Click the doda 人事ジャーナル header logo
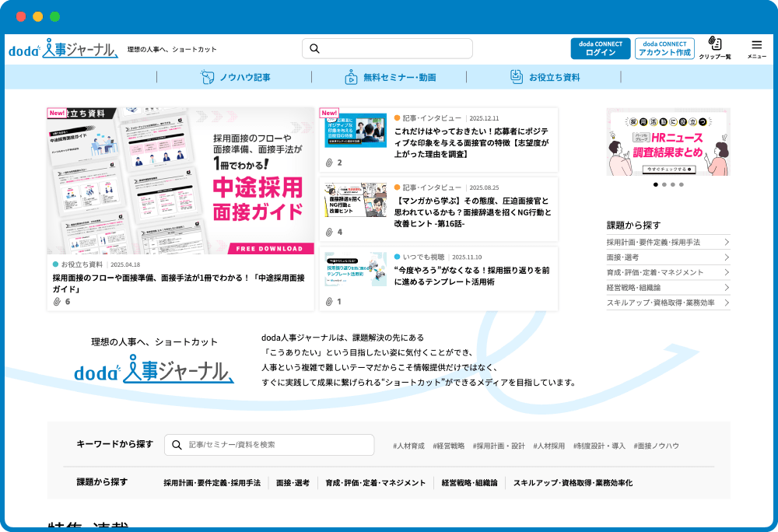Viewport: 778px width, 532px height. [63, 49]
